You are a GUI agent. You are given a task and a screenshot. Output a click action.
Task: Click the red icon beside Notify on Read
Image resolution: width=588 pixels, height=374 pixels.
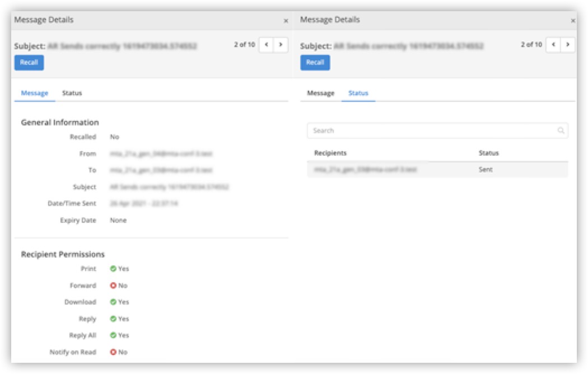[x=113, y=352]
